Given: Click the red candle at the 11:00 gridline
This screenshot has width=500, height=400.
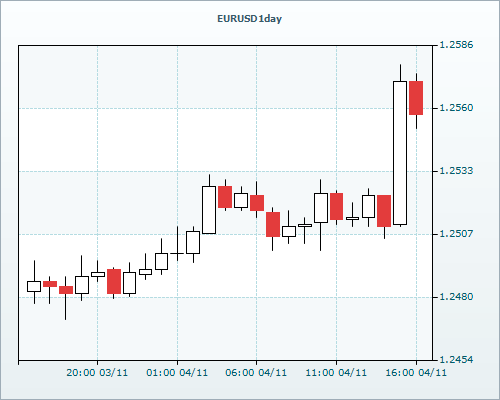Looking at the screenshot, I should (336, 206).
